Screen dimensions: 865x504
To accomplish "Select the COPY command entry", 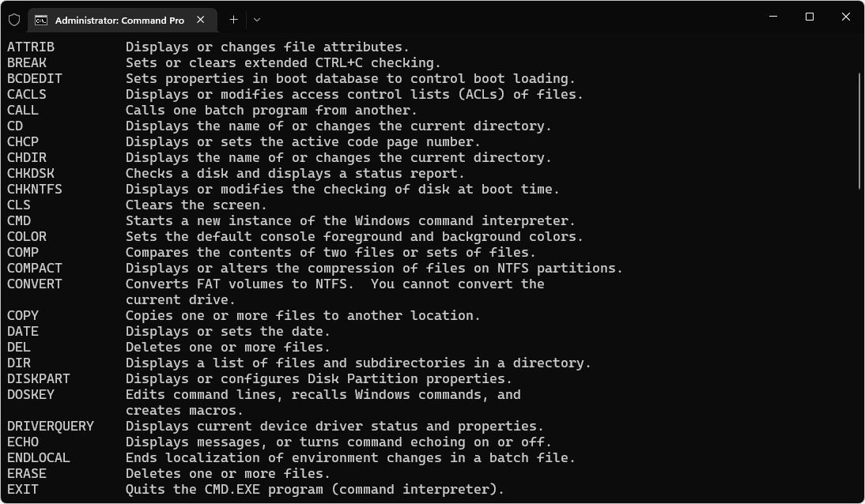I will (23, 315).
